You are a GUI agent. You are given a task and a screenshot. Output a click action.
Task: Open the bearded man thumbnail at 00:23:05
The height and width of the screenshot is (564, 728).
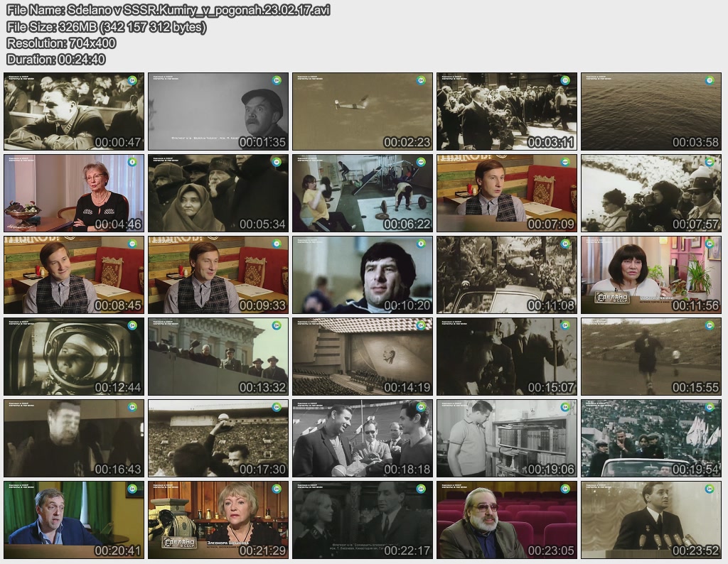coord(506,519)
